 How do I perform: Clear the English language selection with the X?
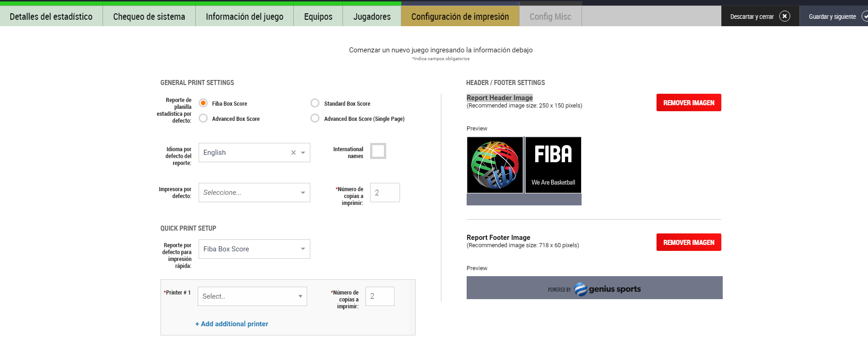click(x=293, y=153)
